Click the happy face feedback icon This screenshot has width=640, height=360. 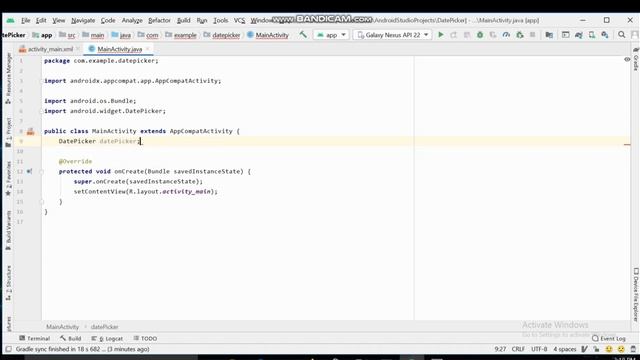coord(609,349)
